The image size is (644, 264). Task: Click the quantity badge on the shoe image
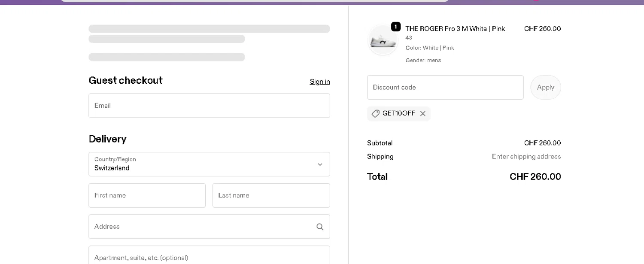pyautogui.click(x=396, y=27)
